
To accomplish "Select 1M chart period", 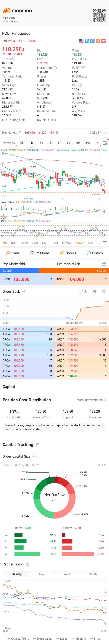I will pyautogui.click(x=50, y=143).
